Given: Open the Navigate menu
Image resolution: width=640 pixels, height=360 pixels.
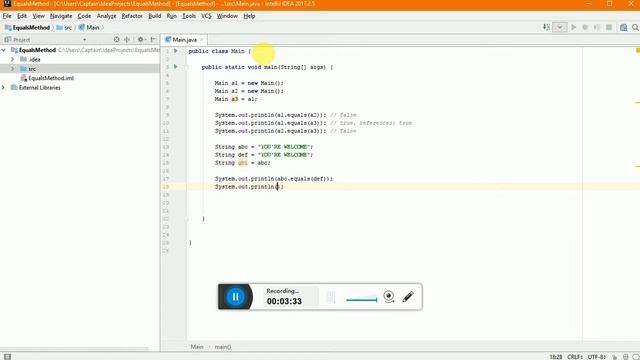Looking at the screenshot, I should 61,16.
